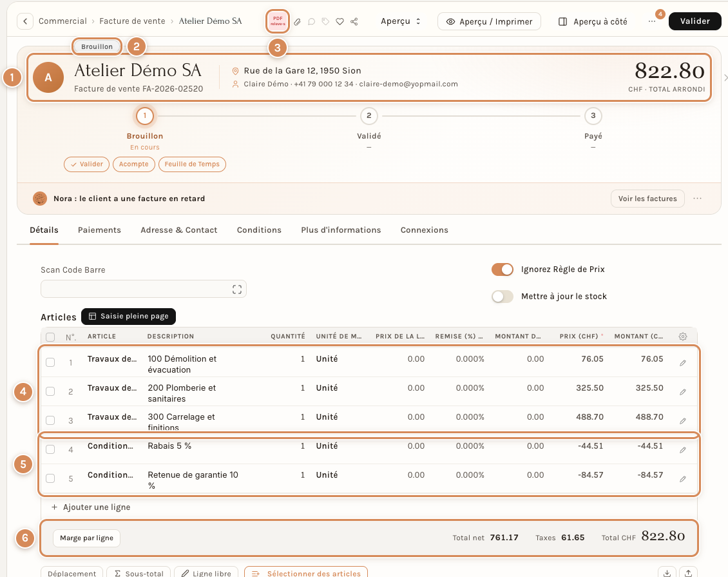
Task: Open the PDF relevé icon
Action: pyautogui.click(x=278, y=21)
